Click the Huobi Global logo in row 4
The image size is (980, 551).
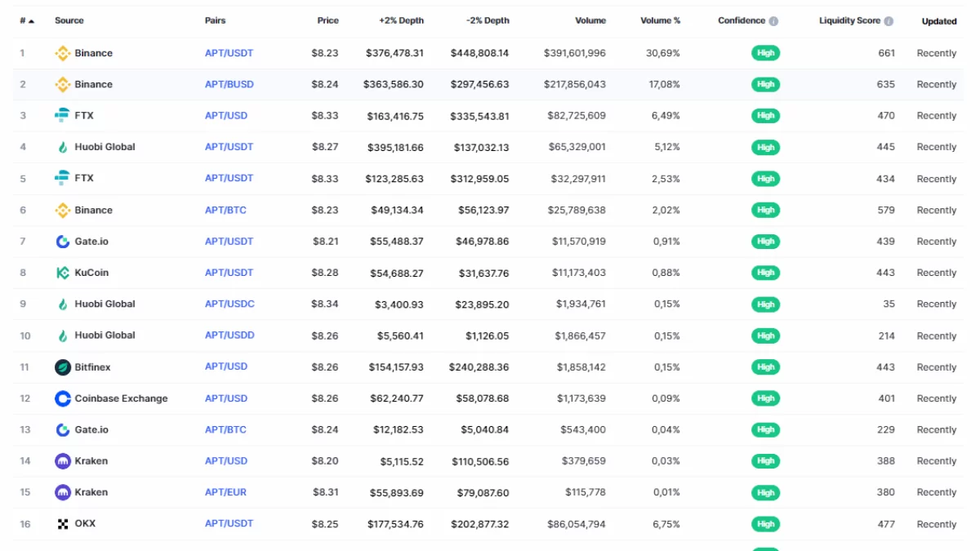[62, 147]
